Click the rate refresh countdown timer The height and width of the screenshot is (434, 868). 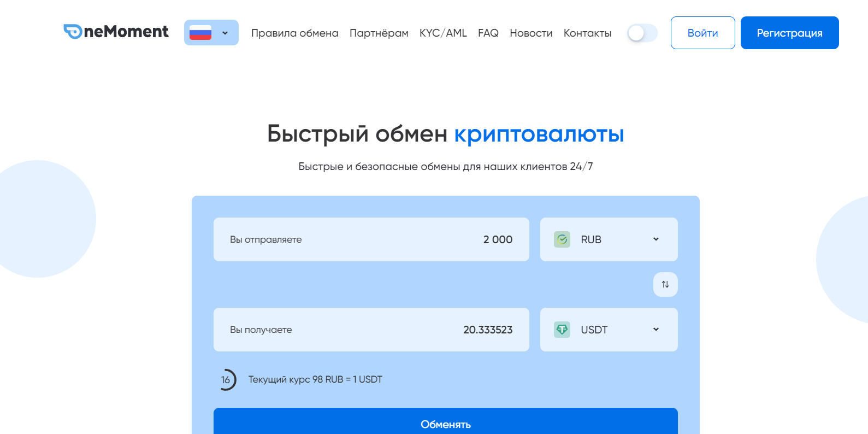[x=227, y=379]
